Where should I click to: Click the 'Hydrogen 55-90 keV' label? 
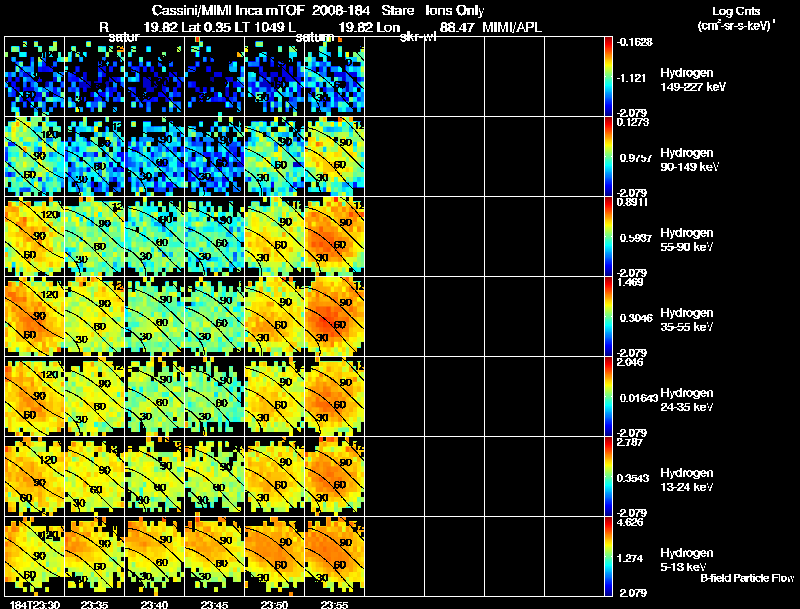click(687, 240)
